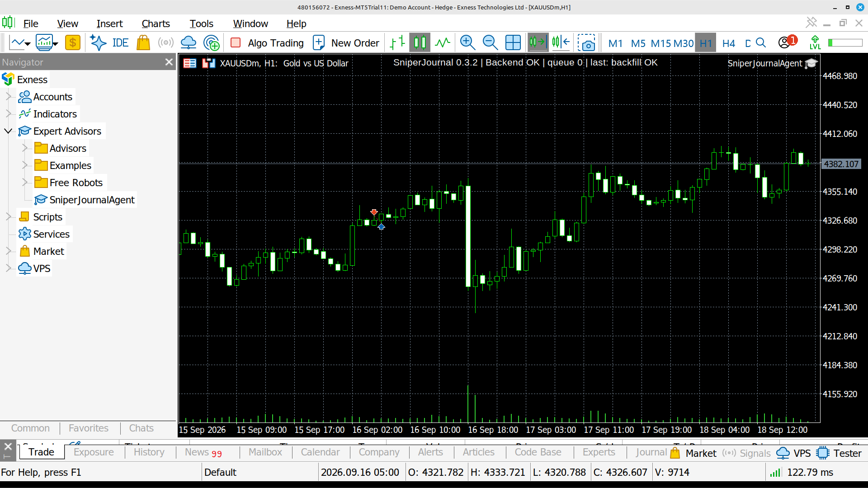The width and height of the screenshot is (868, 488).
Task: Switch to the Experts tab
Action: coord(599,452)
